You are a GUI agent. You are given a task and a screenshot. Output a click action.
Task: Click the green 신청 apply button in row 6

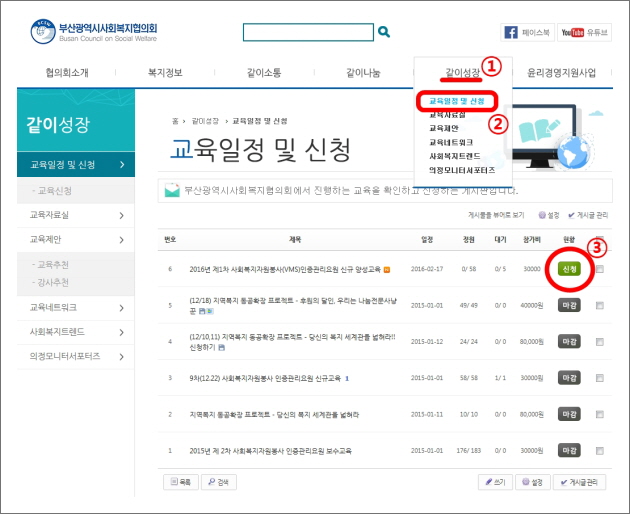coord(569,269)
